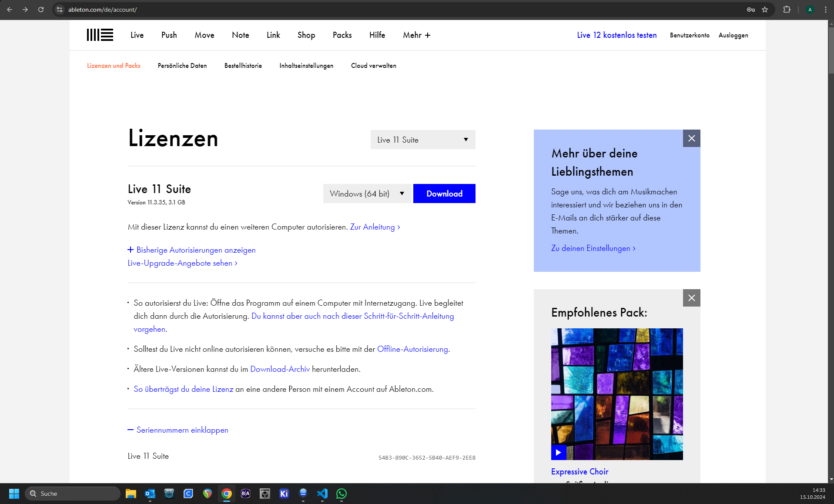Open Windows Start menu
The height and width of the screenshot is (504, 834).
[14, 494]
